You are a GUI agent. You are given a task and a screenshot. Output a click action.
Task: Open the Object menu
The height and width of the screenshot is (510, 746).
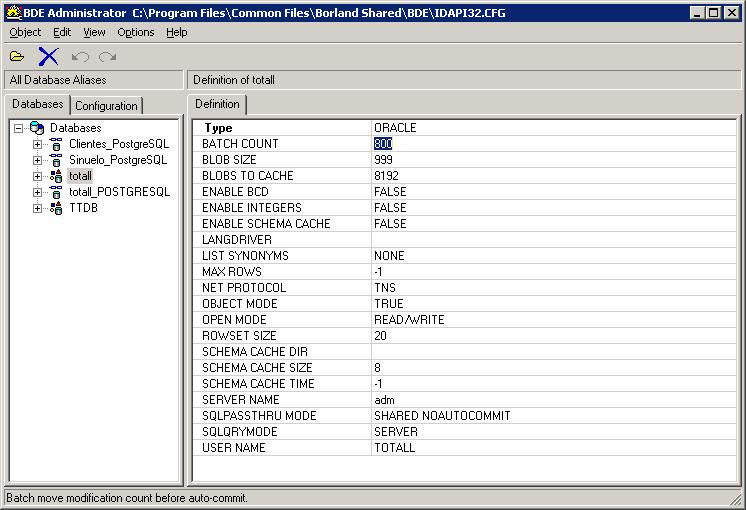click(x=25, y=32)
